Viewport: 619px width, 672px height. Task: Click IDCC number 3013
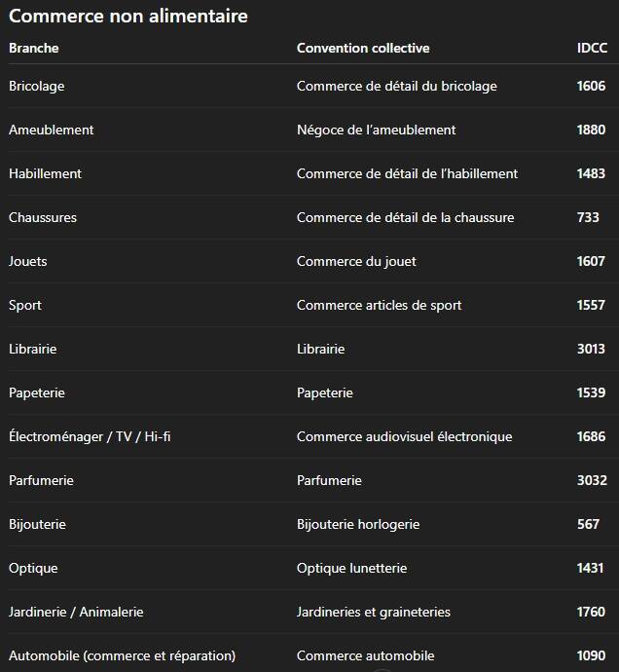pos(591,349)
